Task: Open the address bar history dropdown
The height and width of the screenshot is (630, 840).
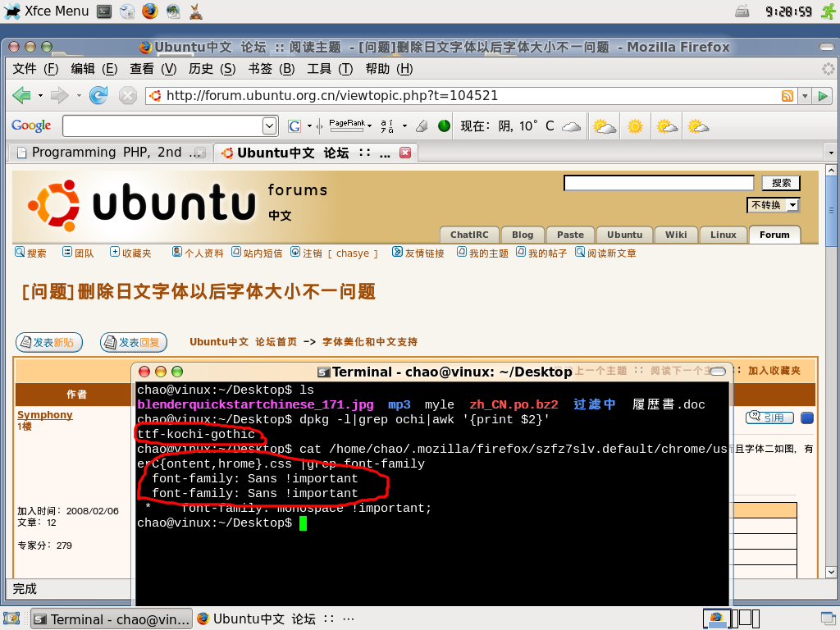Action: [x=805, y=96]
